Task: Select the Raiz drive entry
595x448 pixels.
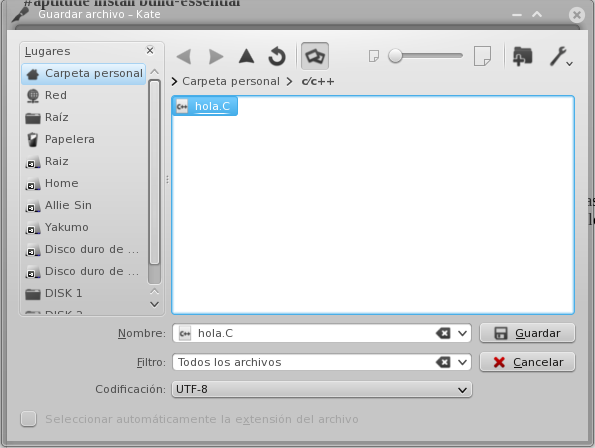Action: tap(84, 162)
